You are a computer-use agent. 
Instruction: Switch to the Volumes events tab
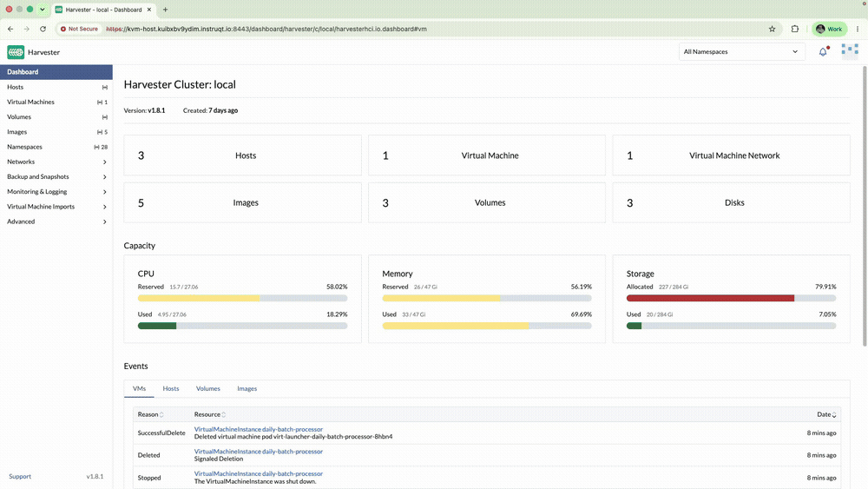pyautogui.click(x=207, y=389)
